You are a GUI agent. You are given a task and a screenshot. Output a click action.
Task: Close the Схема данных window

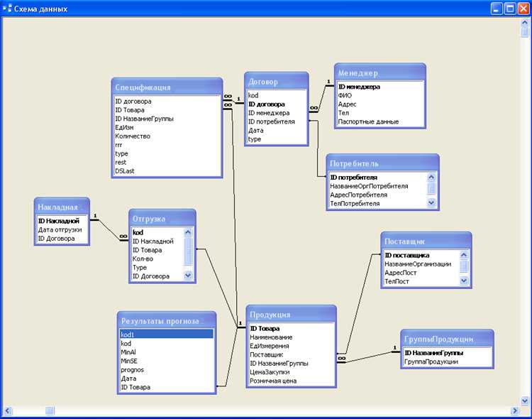523,9
